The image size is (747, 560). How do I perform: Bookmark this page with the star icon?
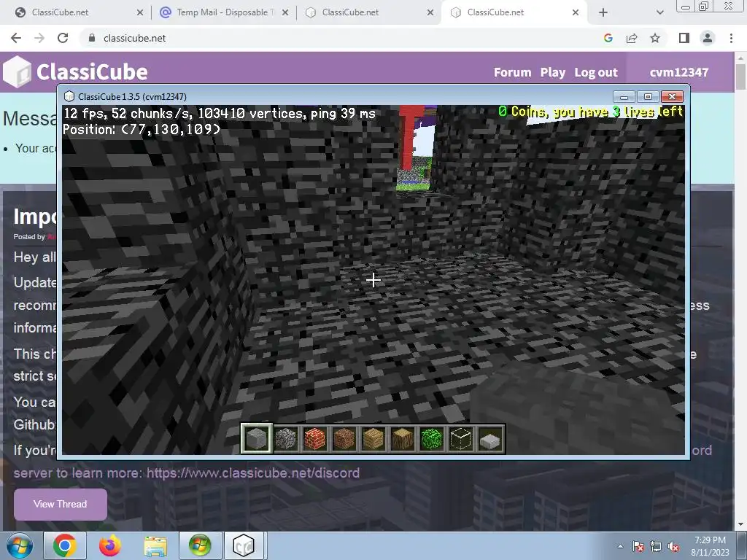655,38
